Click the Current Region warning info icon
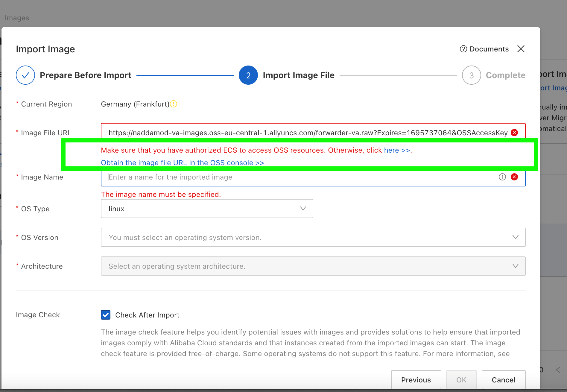This screenshot has height=392, width=567. (174, 104)
